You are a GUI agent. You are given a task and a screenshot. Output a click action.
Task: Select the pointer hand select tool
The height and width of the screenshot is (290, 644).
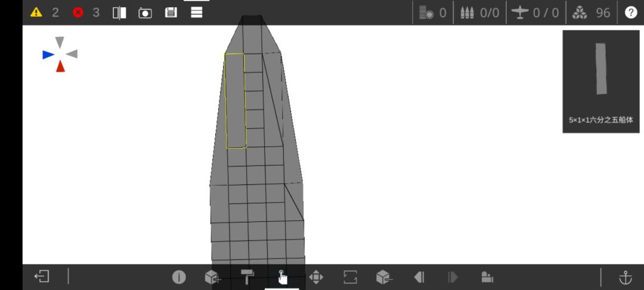(x=282, y=277)
